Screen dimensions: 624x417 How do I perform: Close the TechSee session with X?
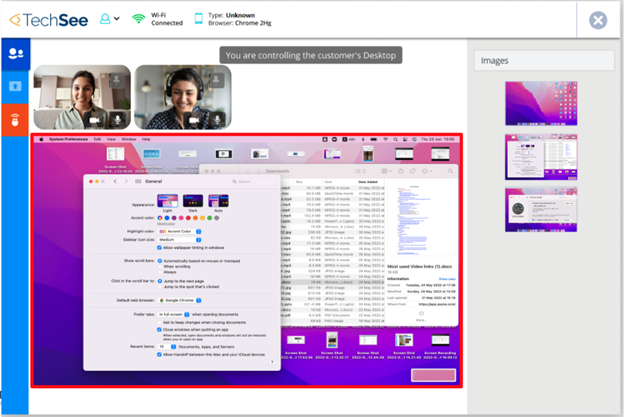tap(598, 20)
